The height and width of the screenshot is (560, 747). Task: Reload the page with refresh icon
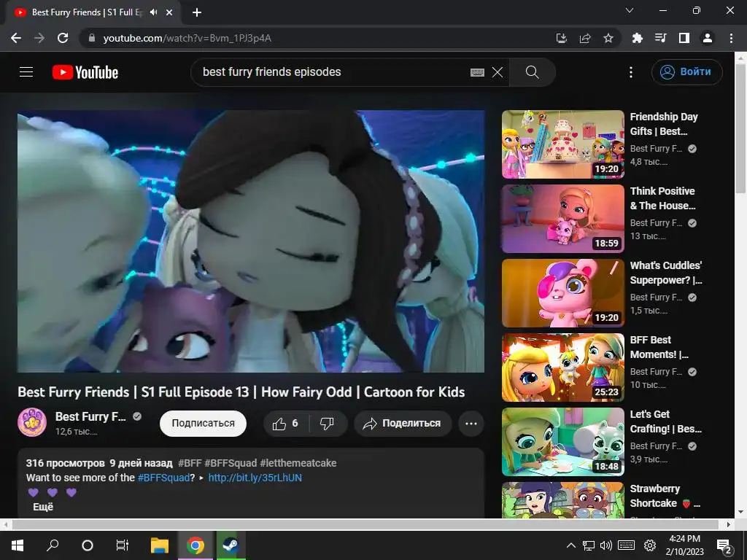coord(63,38)
